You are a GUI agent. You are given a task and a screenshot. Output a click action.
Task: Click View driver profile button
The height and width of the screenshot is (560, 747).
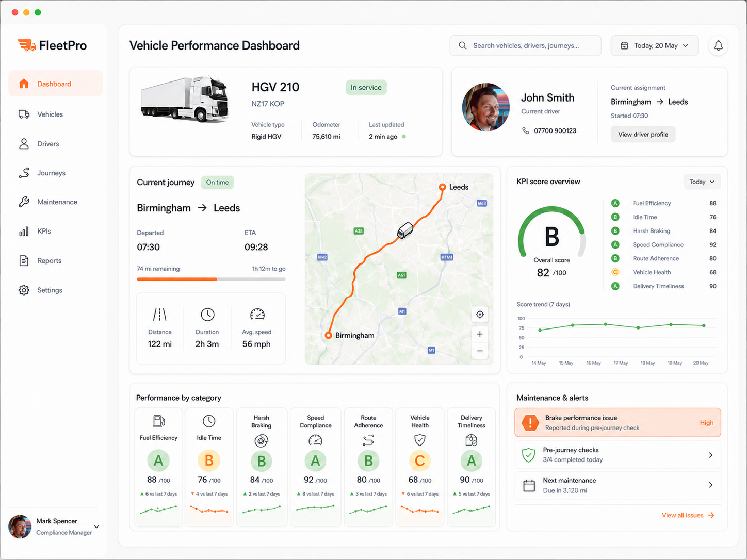643,134
